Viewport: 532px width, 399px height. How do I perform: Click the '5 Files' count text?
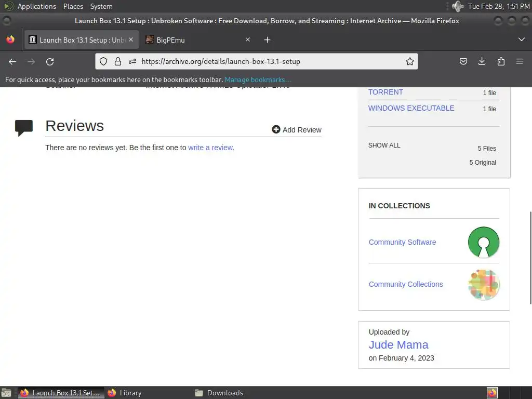pos(487,148)
